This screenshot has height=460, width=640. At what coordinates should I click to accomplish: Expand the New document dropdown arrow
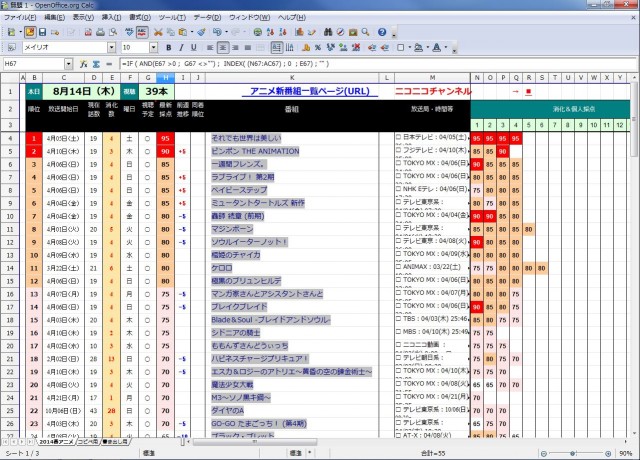[20, 32]
